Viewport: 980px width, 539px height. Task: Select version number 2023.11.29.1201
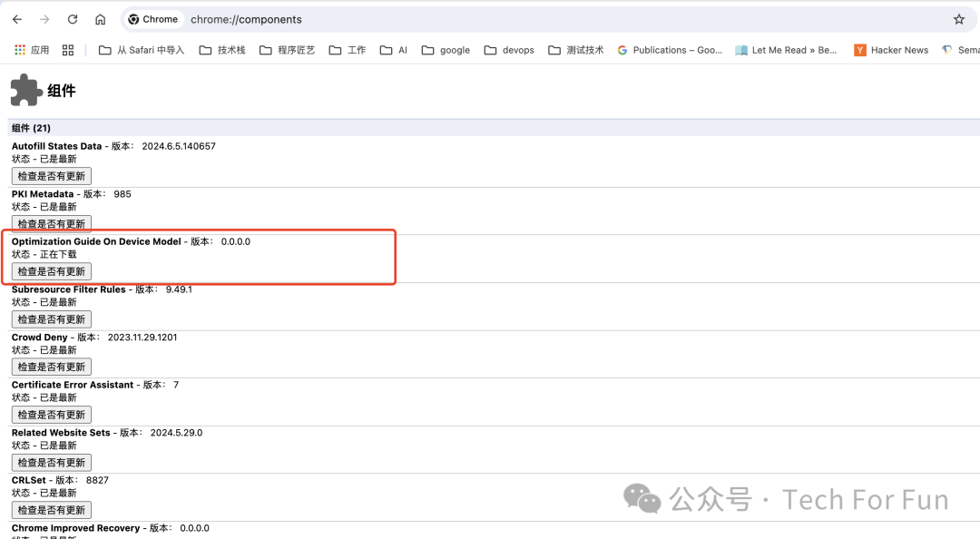142,338
